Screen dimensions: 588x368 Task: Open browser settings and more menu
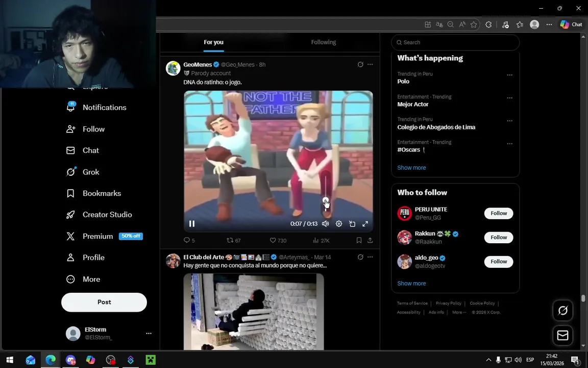549,25
